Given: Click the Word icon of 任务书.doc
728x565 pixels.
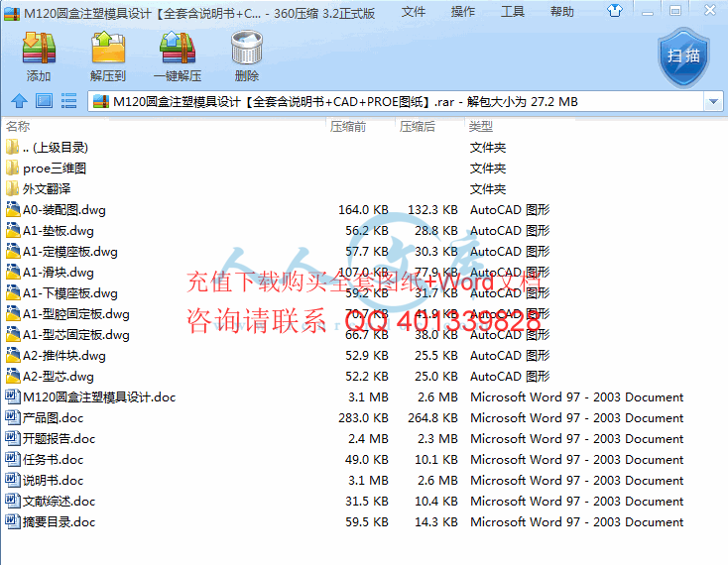Looking at the screenshot, I should [13, 459].
